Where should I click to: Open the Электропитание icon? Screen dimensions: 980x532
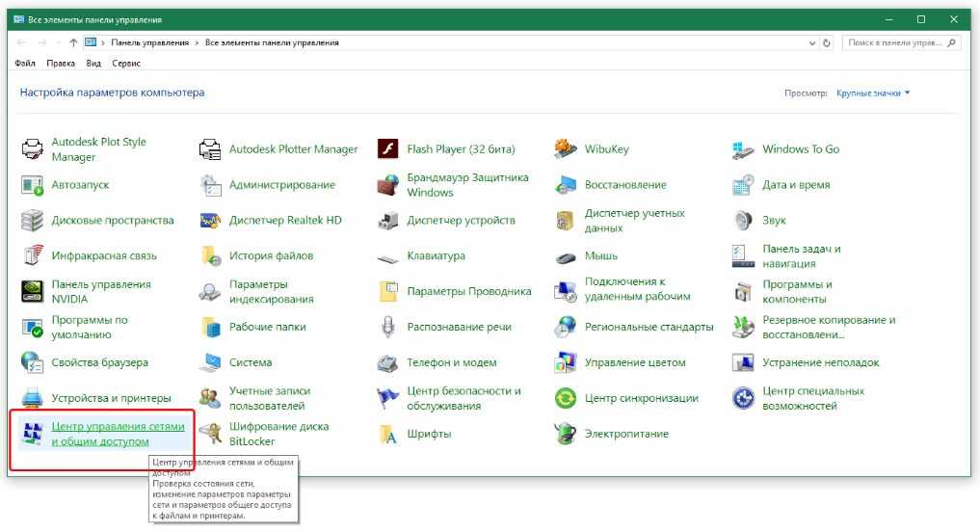pyautogui.click(x=566, y=434)
